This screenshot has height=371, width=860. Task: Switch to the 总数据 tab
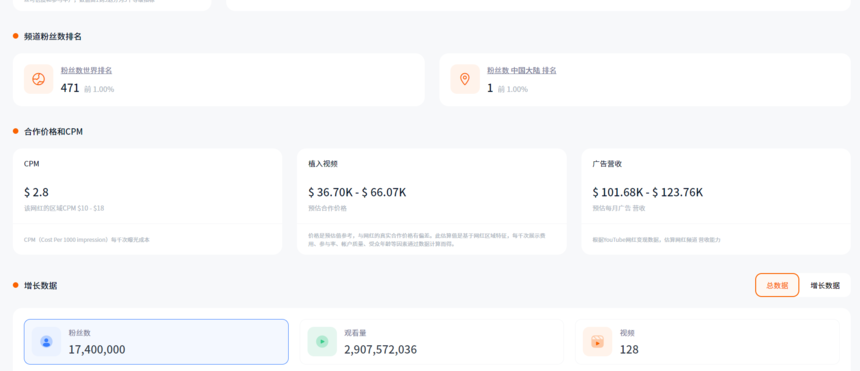[777, 285]
